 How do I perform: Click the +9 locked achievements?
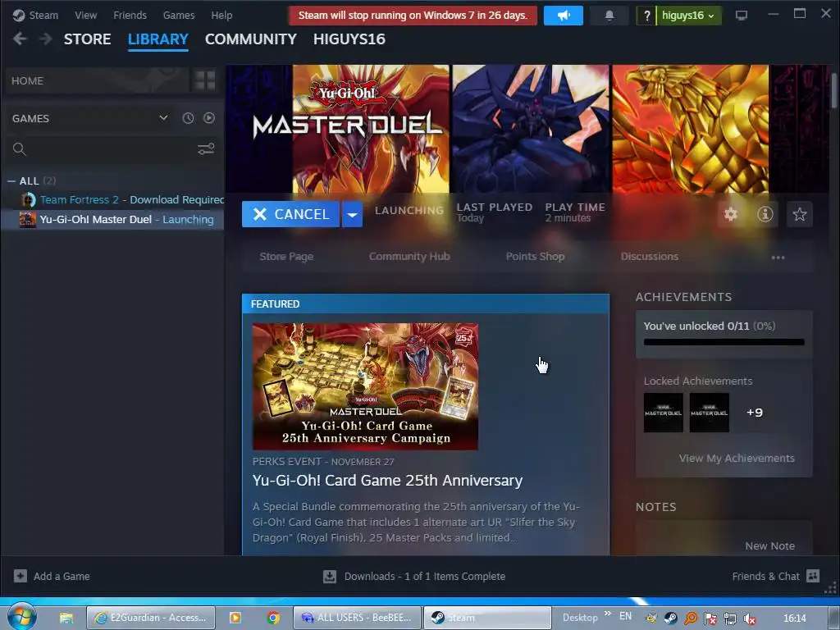(x=755, y=413)
